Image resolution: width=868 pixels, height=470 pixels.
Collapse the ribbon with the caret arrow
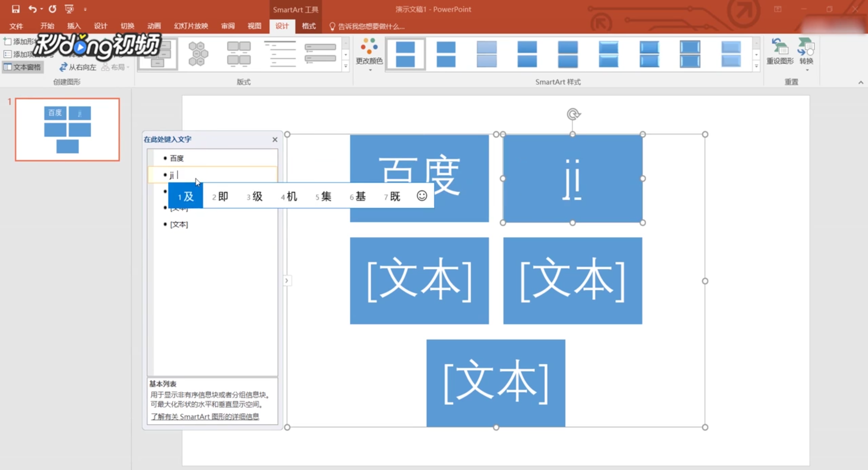(861, 82)
